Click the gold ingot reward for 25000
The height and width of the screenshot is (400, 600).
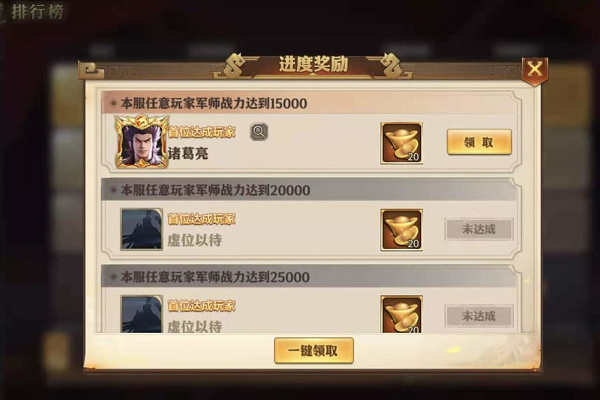point(401,314)
